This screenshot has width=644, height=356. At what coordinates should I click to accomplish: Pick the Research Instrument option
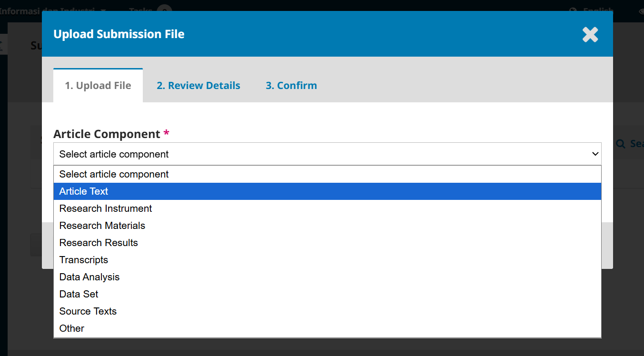click(x=106, y=208)
